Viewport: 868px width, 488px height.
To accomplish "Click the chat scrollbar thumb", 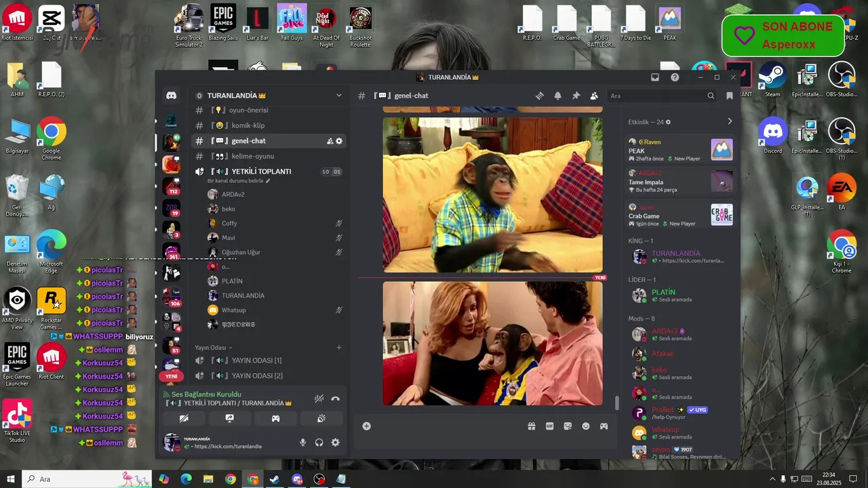I will coord(616,403).
